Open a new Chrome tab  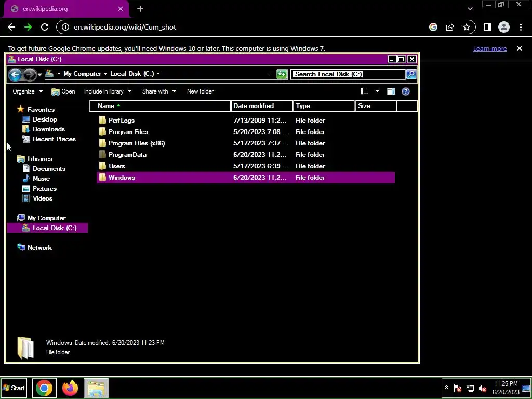[x=140, y=9]
